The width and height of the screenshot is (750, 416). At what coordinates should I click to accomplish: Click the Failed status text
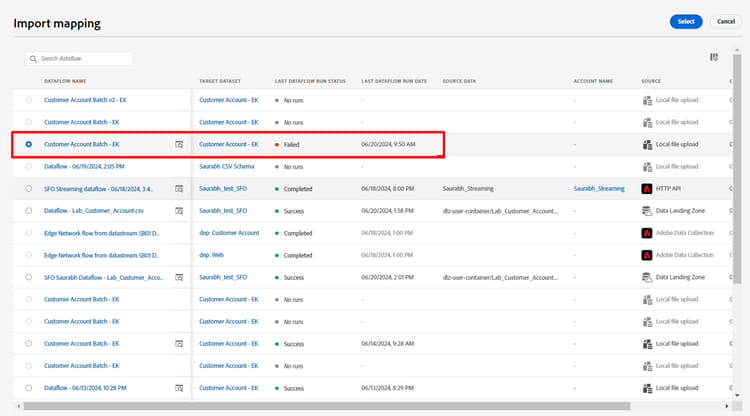291,145
